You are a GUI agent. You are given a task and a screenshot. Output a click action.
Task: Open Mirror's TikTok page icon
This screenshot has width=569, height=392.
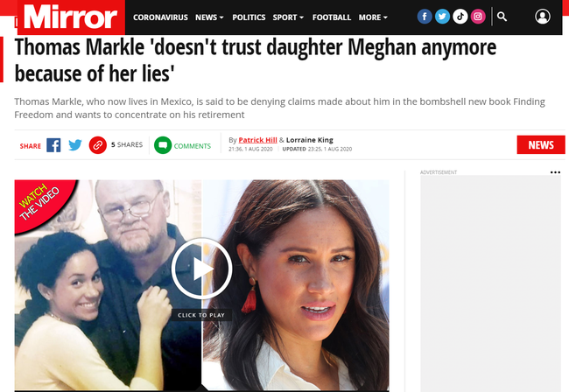pyautogui.click(x=460, y=17)
